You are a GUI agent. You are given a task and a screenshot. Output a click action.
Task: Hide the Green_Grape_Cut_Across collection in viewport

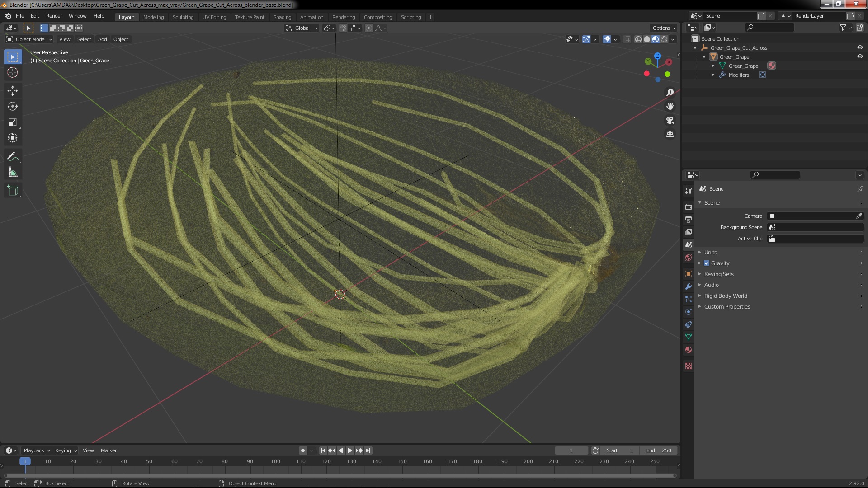pyautogui.click(x=859, y=47)
